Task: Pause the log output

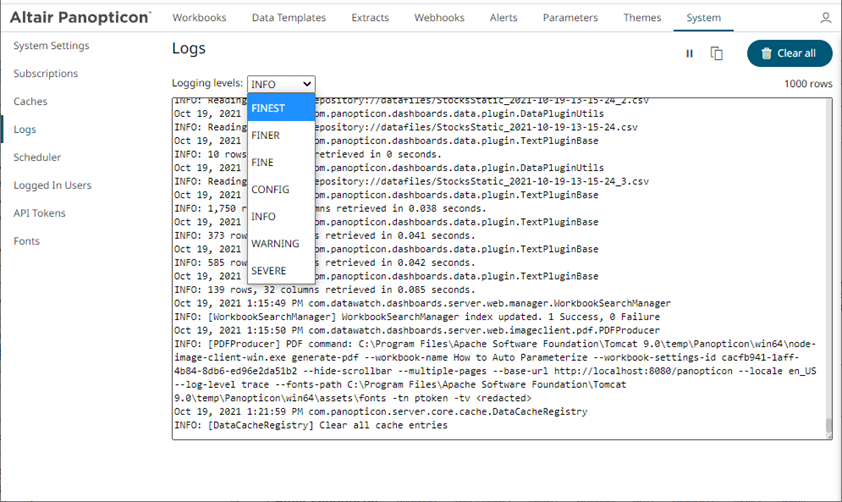Action: pyautogui.click(x=689, y=54)
